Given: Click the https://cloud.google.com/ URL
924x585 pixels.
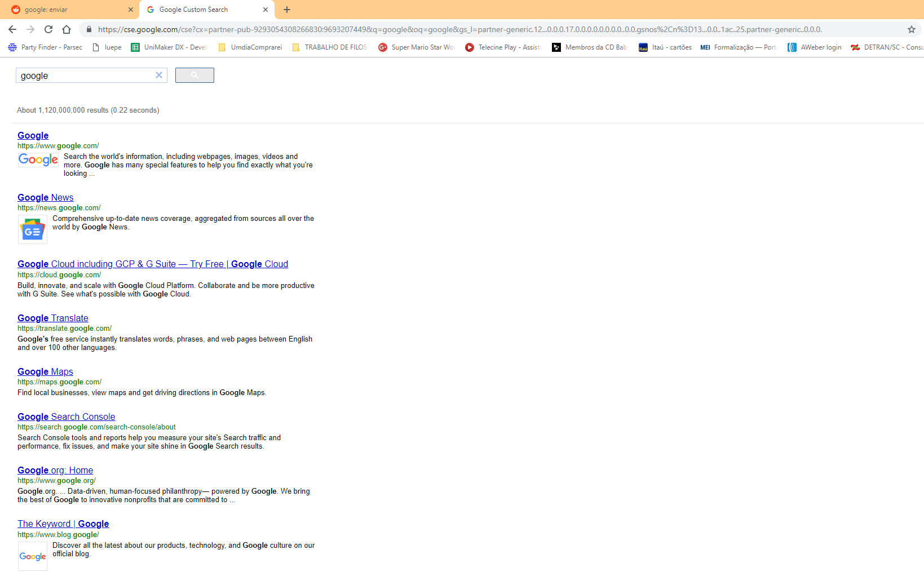Looking at the screenshot, I should [59, 275].
